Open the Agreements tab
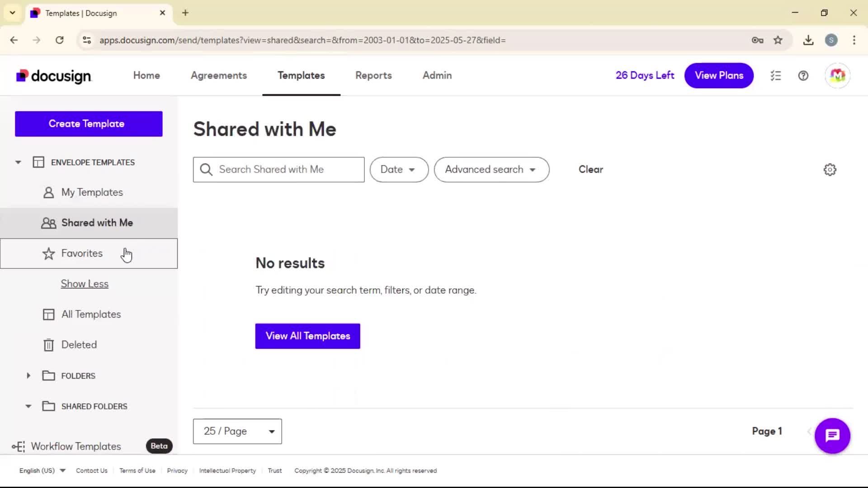Viewport: 868px width, 488px height. 219,75
